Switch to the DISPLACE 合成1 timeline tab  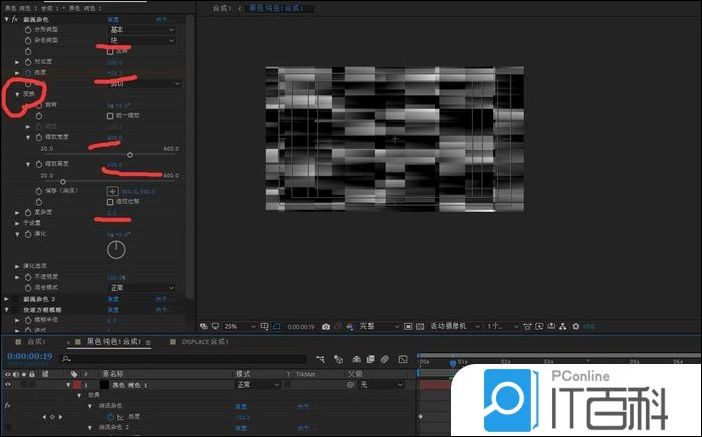205,342
